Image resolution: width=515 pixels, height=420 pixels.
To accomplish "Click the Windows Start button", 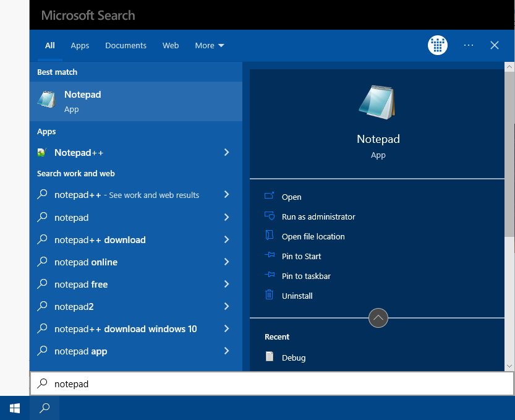I will tap(15, 408).
